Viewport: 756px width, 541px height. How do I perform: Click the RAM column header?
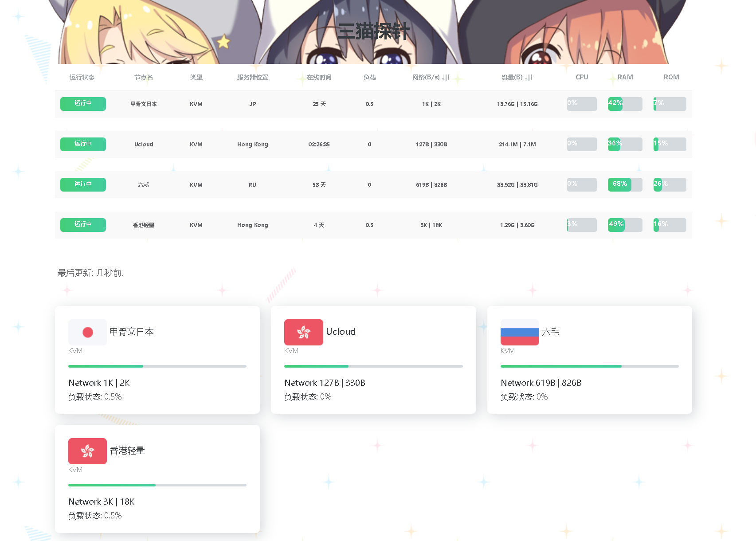coord(625,77)
